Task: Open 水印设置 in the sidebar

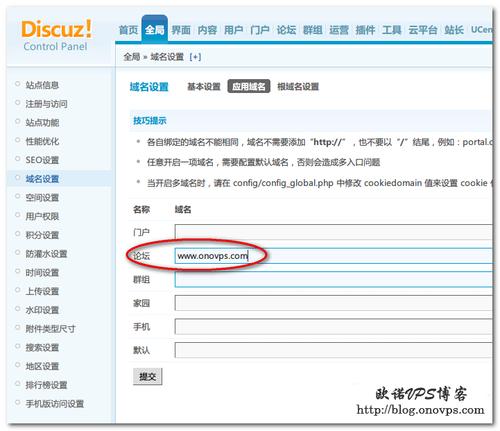Action: tap(42, 310)
